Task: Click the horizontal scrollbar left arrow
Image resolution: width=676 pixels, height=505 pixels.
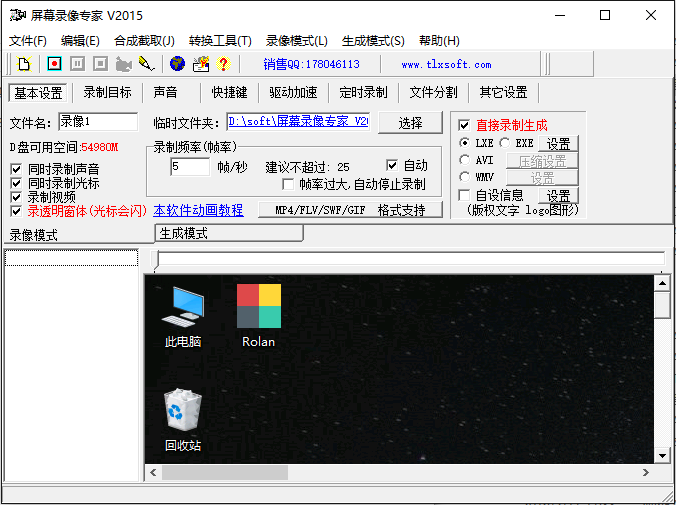Action: click(x=153, y=473)
